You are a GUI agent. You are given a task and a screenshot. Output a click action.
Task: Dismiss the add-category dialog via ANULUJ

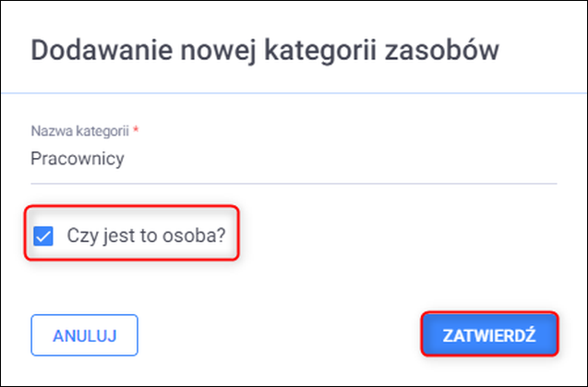coord(84,335)
